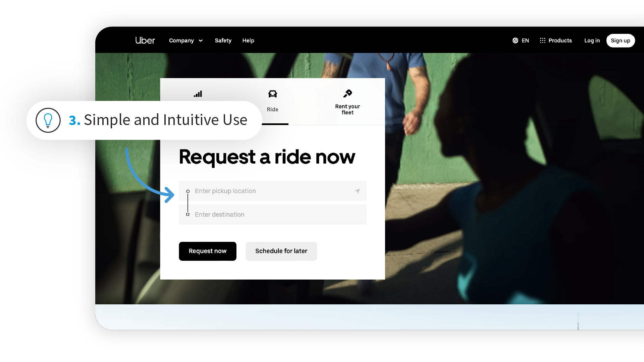644x362 pixels.
Task: Click the Uber logo icon
Action: (x=145, y=40)
